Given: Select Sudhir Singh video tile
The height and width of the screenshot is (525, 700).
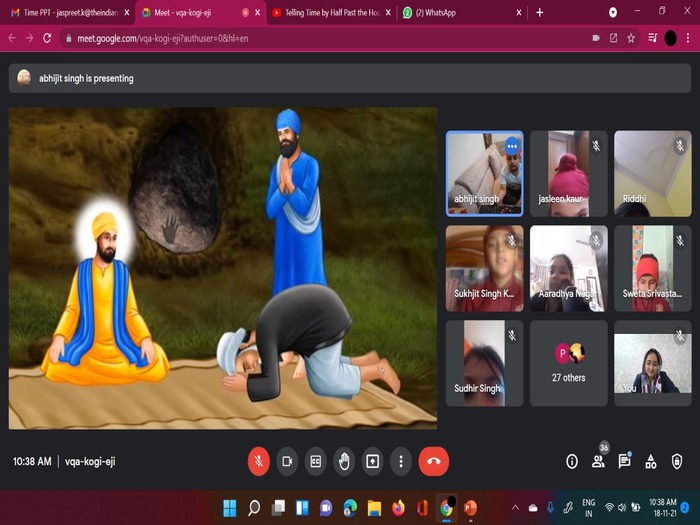Looking at the screenshot, I should click(484, 363).
